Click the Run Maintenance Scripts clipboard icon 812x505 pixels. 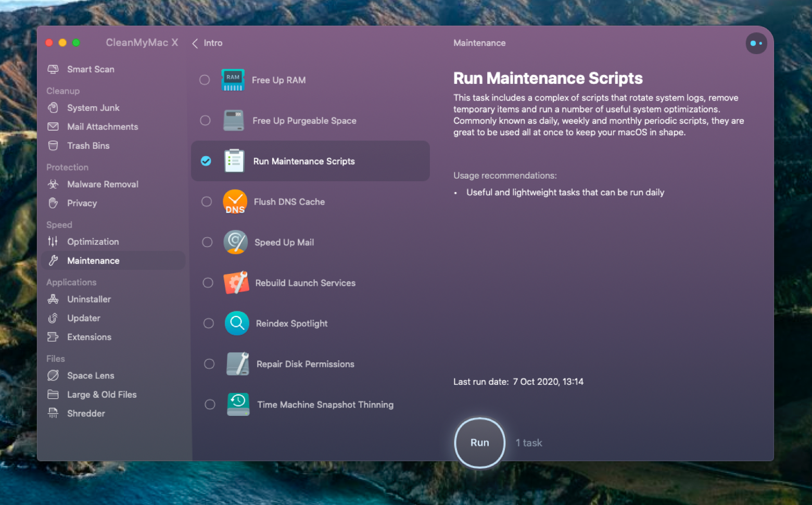pos(234,161)
